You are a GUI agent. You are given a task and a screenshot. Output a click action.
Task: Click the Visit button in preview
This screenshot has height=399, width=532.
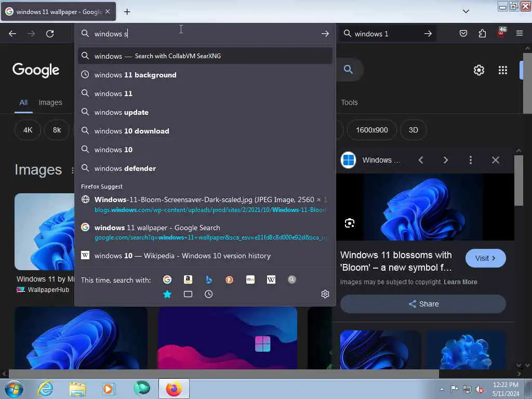coord(486,258)
